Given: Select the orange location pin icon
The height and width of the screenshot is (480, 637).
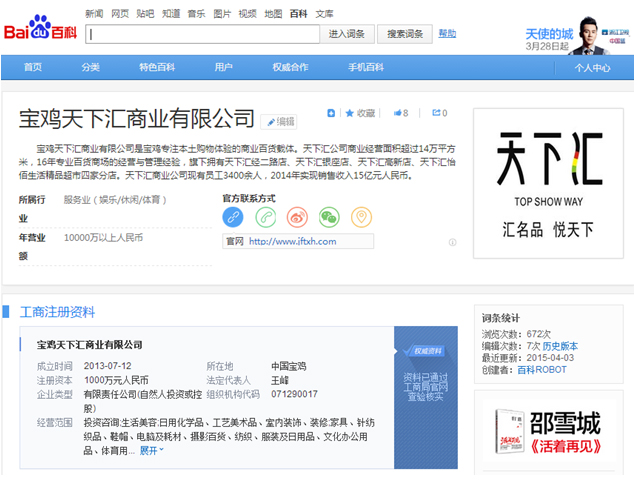Looking at the screenshot, I should 361,216.
